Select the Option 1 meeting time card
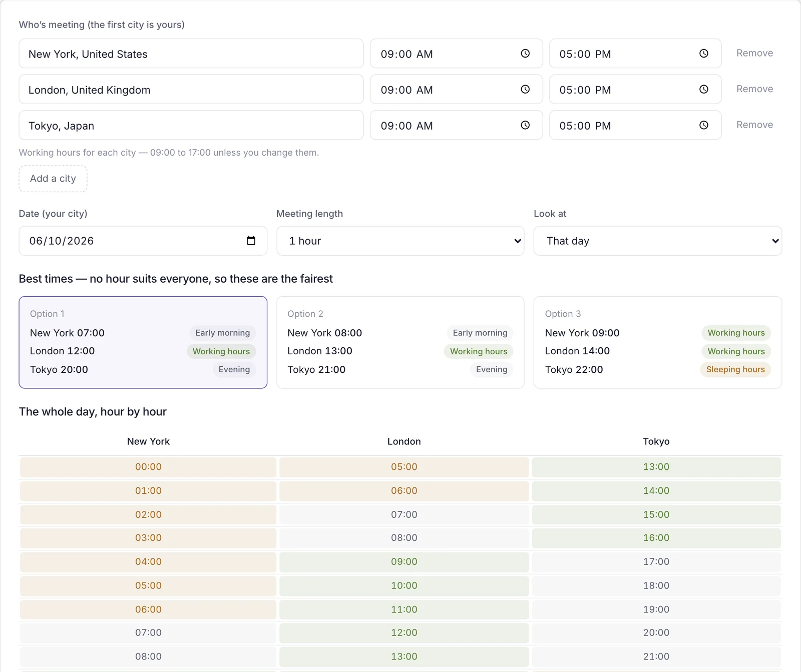This screenshot has height=672, width=801. point(143,342)
